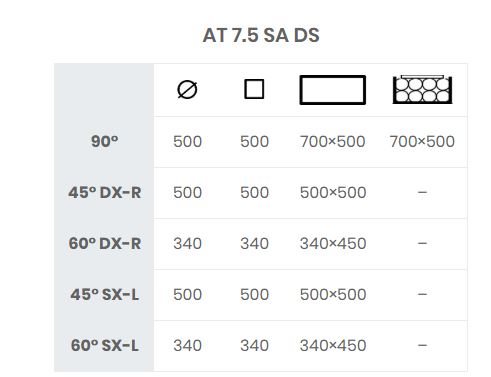Click 500×500 value in 45° DX-R row
The width and height of the screenshot is (491, 377).
[333, 192]
